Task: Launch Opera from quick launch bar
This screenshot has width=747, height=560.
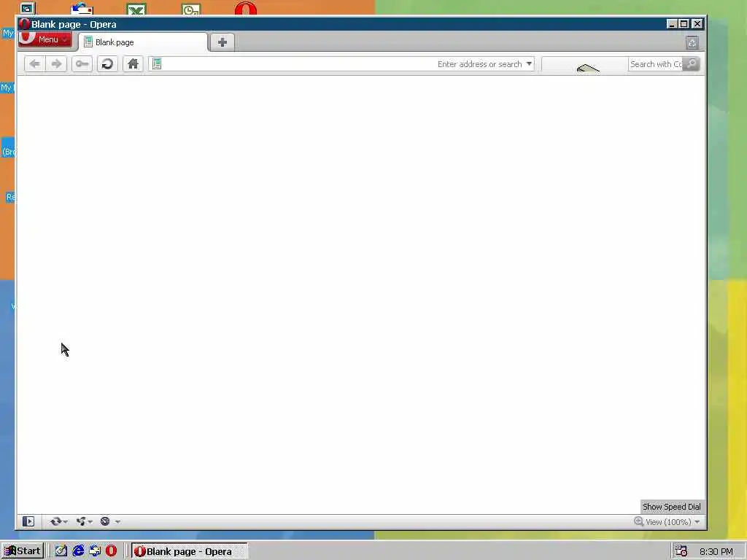Action: tap(112, 551)
